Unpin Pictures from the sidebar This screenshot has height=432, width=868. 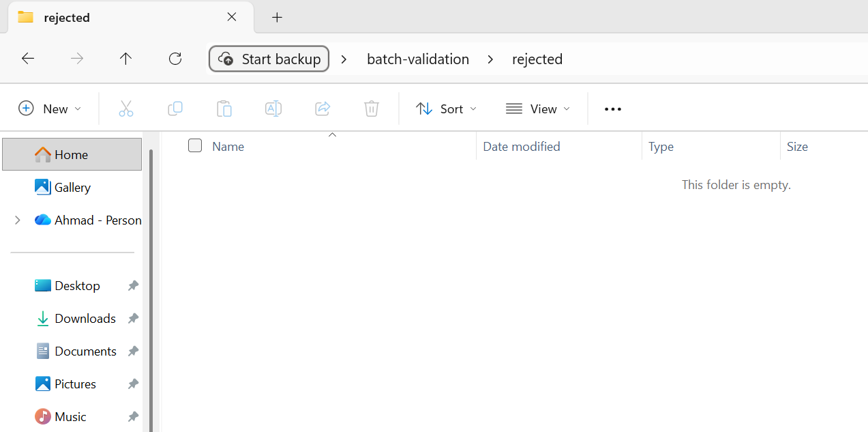[132, 384]
